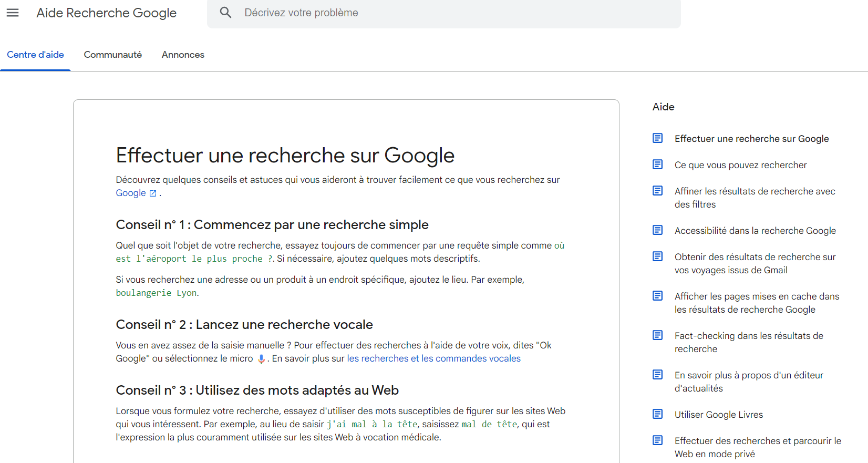Click the article icon beside Effectuer une recherche sur Google

point(657,138)
